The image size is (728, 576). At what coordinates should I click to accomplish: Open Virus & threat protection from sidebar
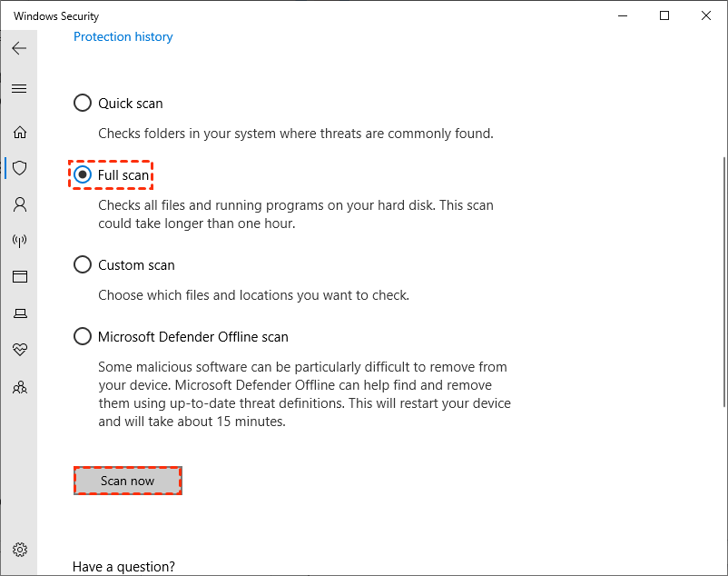pos(20,168)
